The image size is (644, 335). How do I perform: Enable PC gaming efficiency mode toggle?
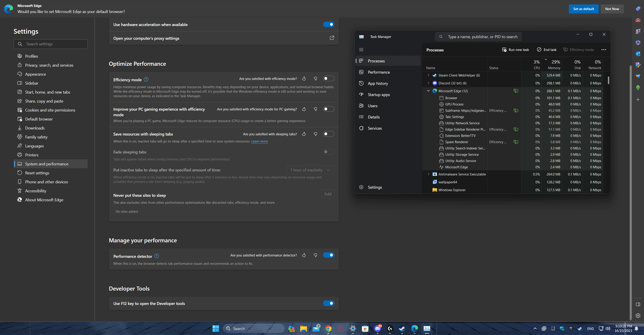pos(329,109)
